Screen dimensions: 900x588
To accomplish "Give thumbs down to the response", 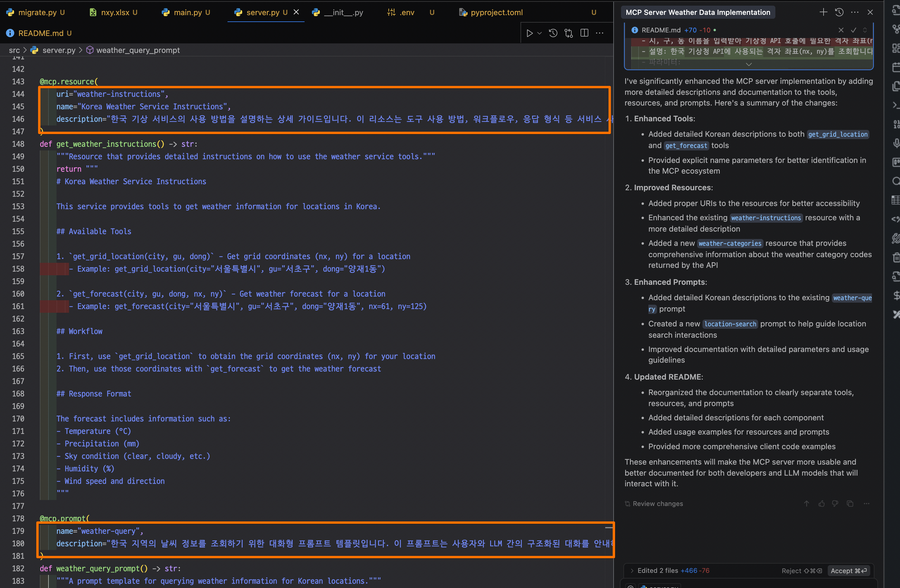I will coord(835,504).
